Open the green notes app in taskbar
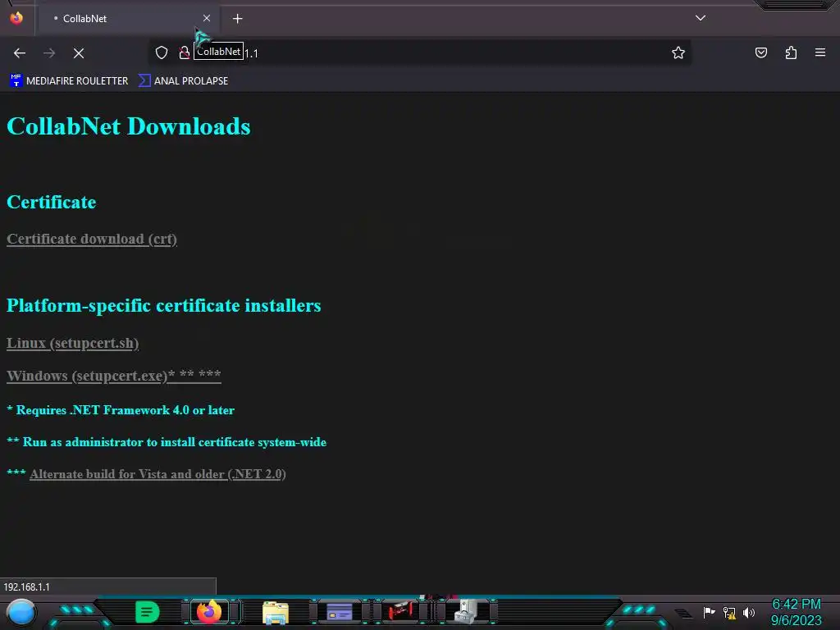 click(148, 612)
